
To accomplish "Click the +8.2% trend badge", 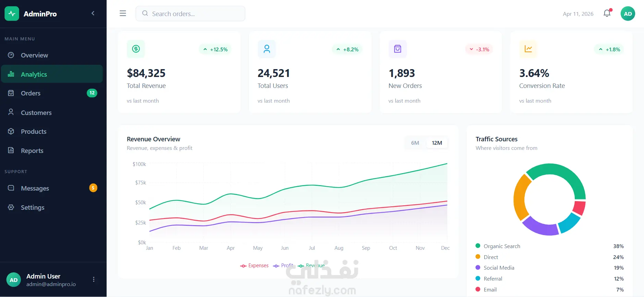I will click(x=347, y=49).
